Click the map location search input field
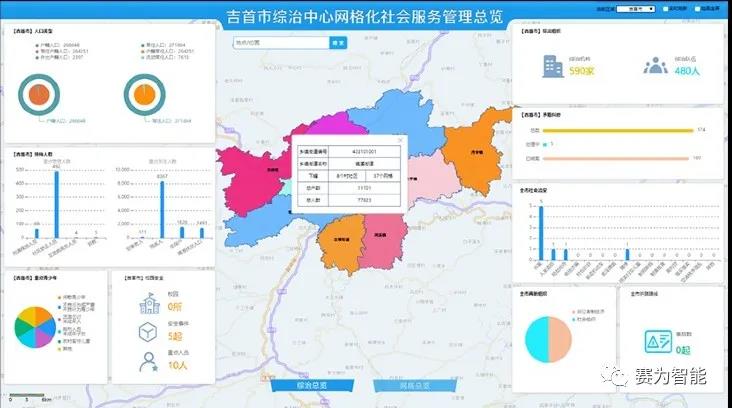This screenshot has height=408, width=732. 280,43
